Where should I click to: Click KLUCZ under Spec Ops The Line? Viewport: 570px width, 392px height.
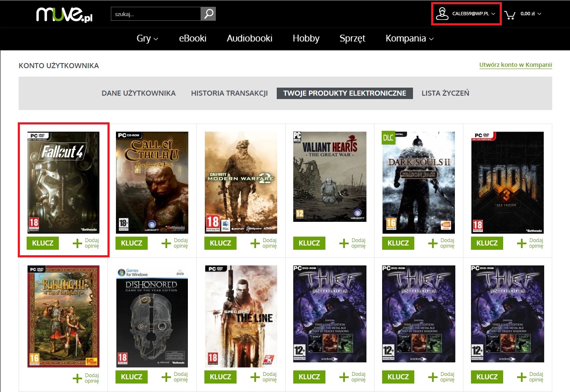click(220, 377)
